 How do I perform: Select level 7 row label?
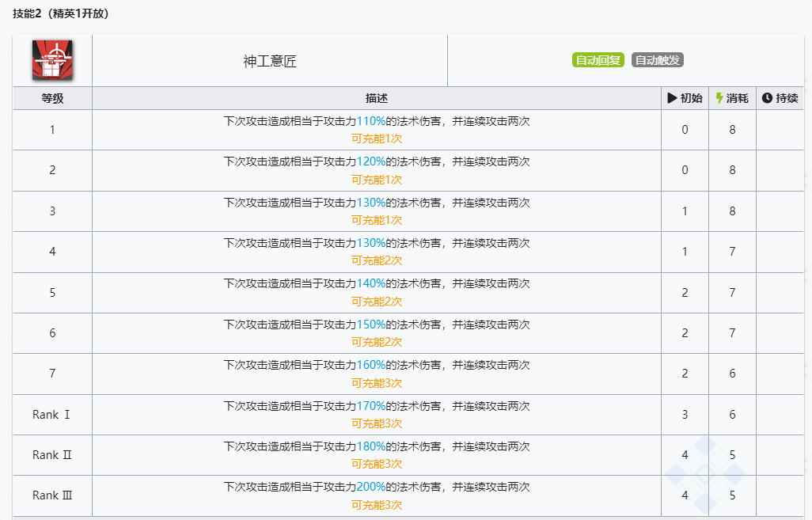[x=52, y=373]
